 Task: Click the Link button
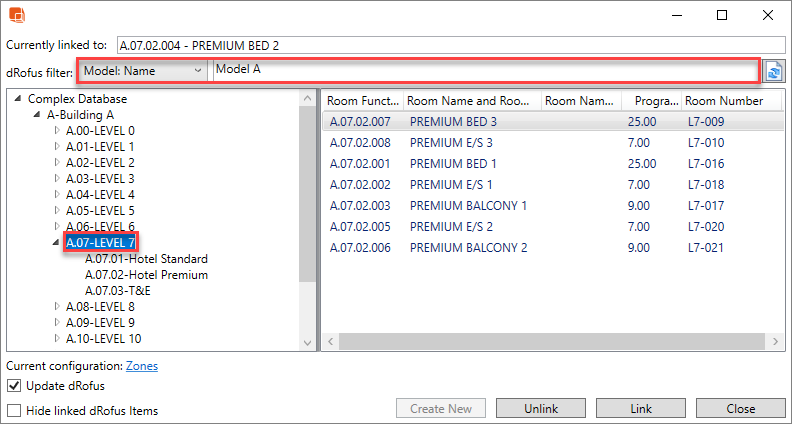pos(641,409)
